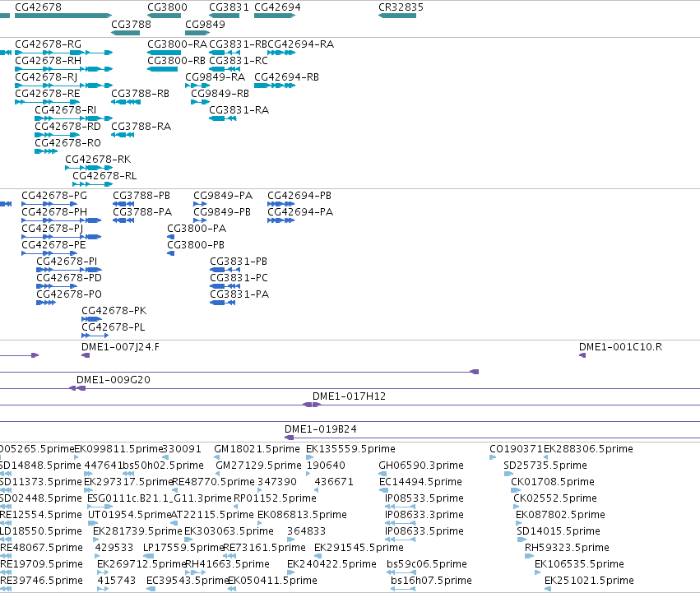Click the CR32835 gene arrow glyph
Image resolution: width=700 pixels, height=593 pixels.
click(x=397, y=16)
